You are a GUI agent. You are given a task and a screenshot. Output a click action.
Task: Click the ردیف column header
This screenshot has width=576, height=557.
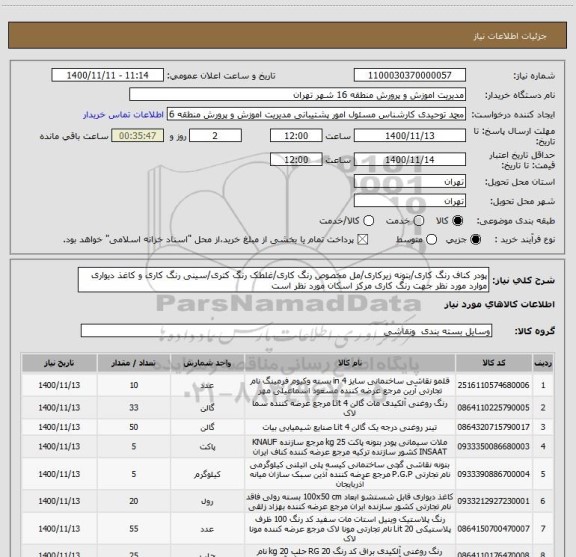(x=543, y=363)
